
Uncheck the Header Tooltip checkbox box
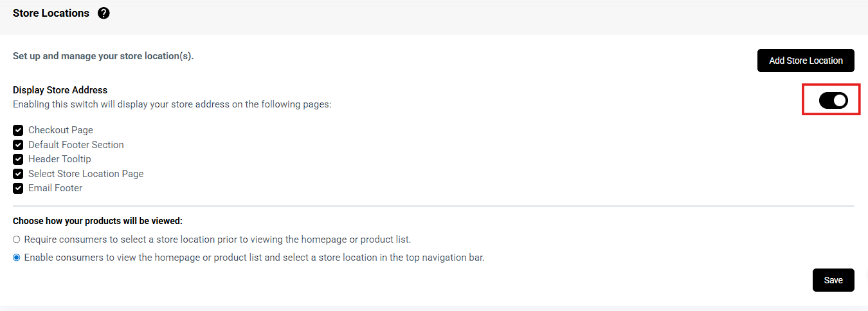click(18, 159)
